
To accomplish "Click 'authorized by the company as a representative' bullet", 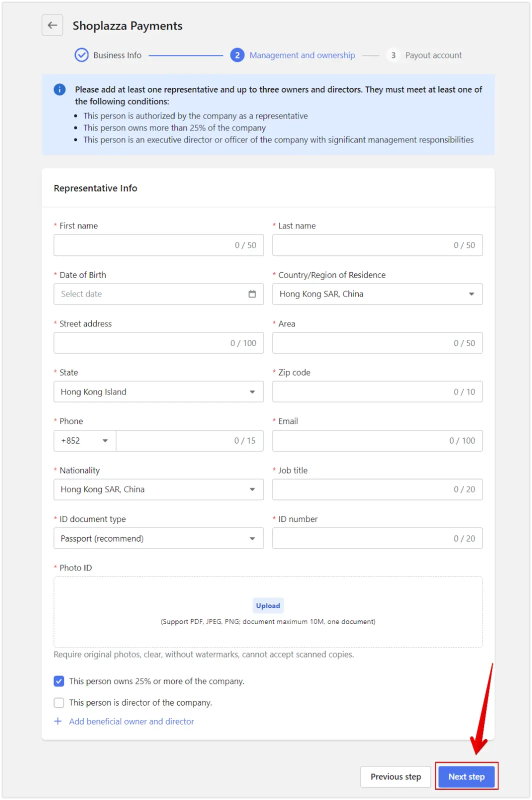I will 195,116.
